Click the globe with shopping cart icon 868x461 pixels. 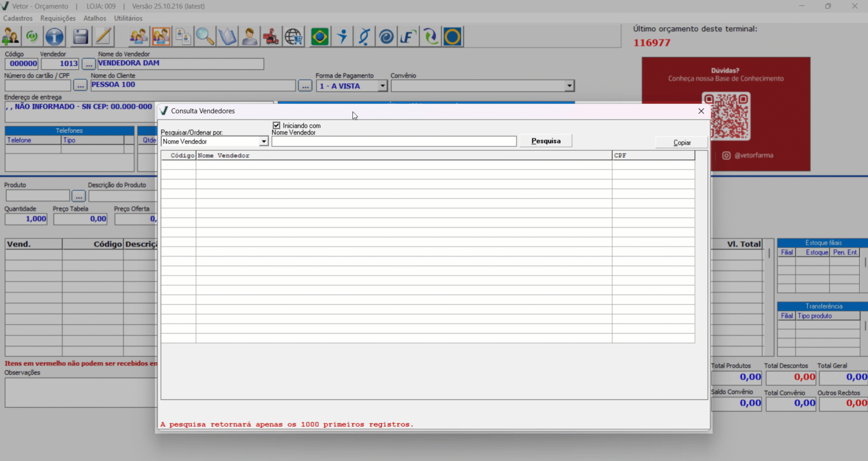coord(293,37)
